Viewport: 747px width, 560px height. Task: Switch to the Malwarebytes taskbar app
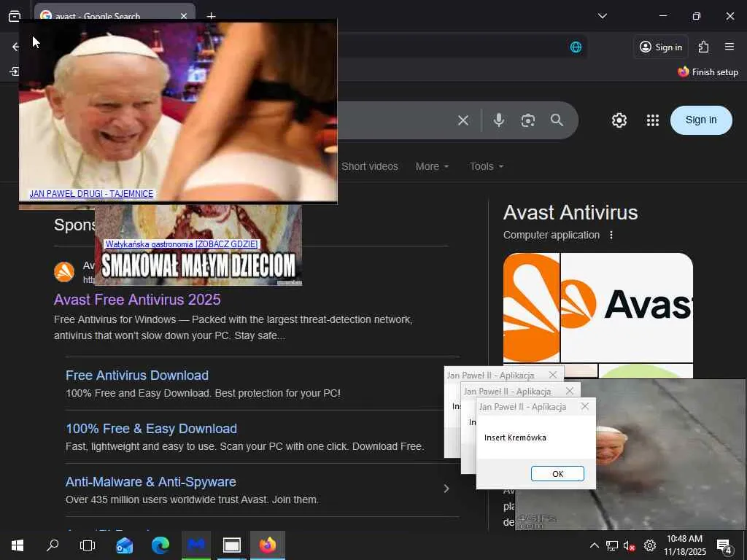click(x=196, y=545)
